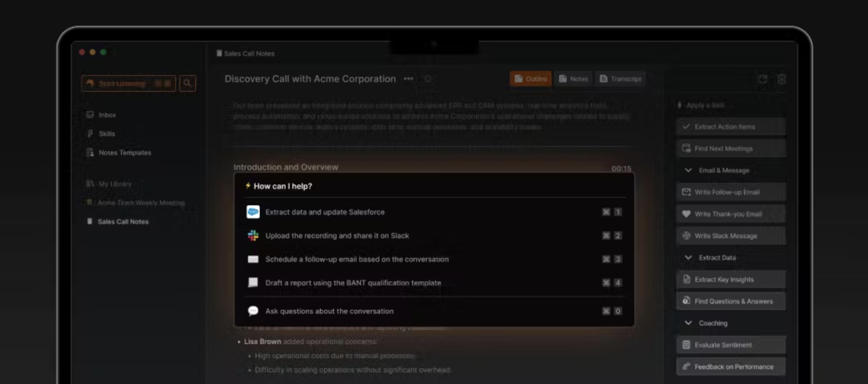Choose Extract data and update Salesforce
The width and height of the screenshot is (868, 384).
coord(434,212)
